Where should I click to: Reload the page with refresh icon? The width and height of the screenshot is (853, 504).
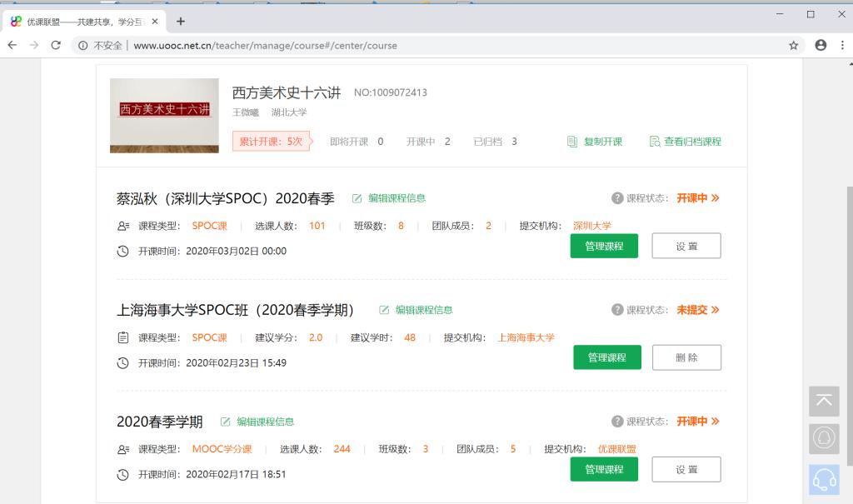tap(56, 45)
